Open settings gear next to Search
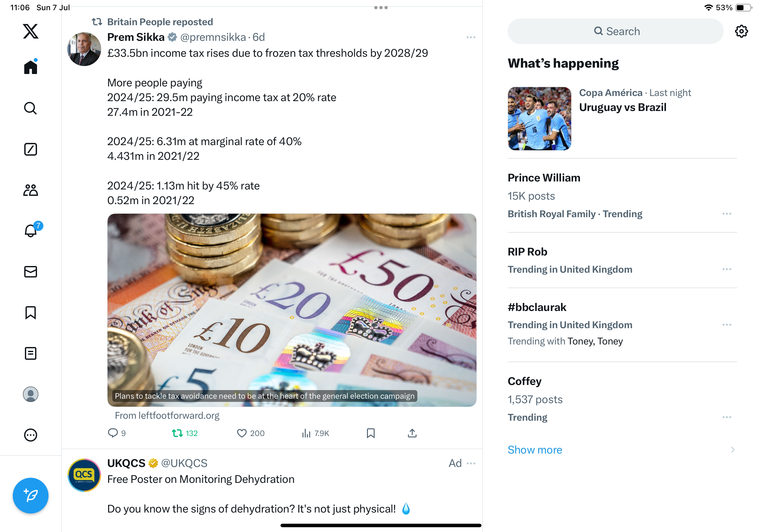Screen dimensions: 762x532 (741, 32)
